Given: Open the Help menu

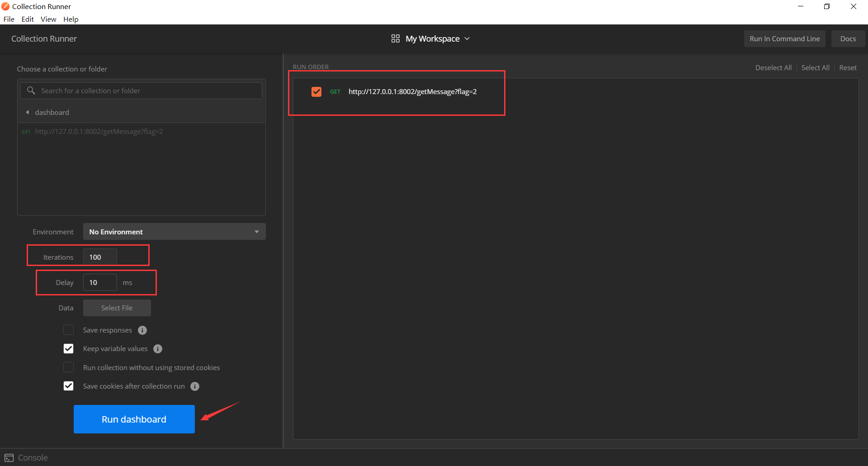Looking at the screenshot, I should click(71, 19).
